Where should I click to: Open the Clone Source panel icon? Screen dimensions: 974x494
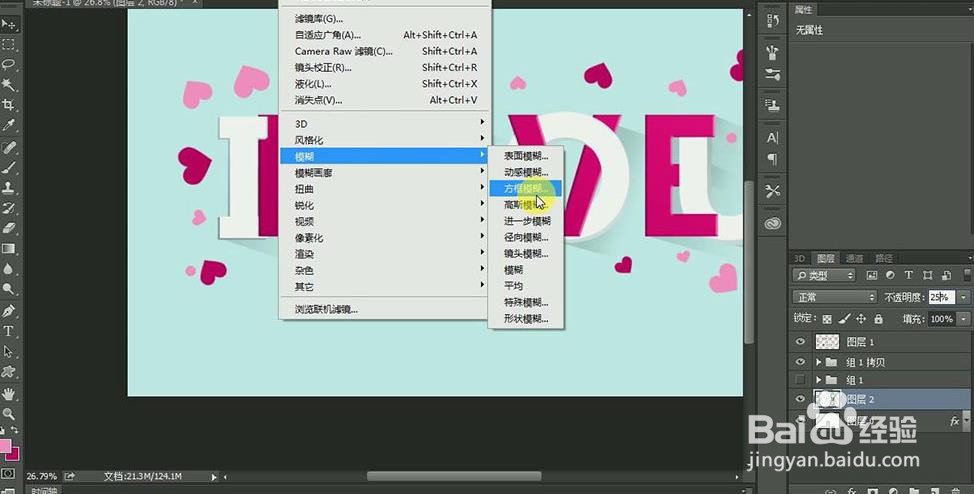(x=773, y=105)
